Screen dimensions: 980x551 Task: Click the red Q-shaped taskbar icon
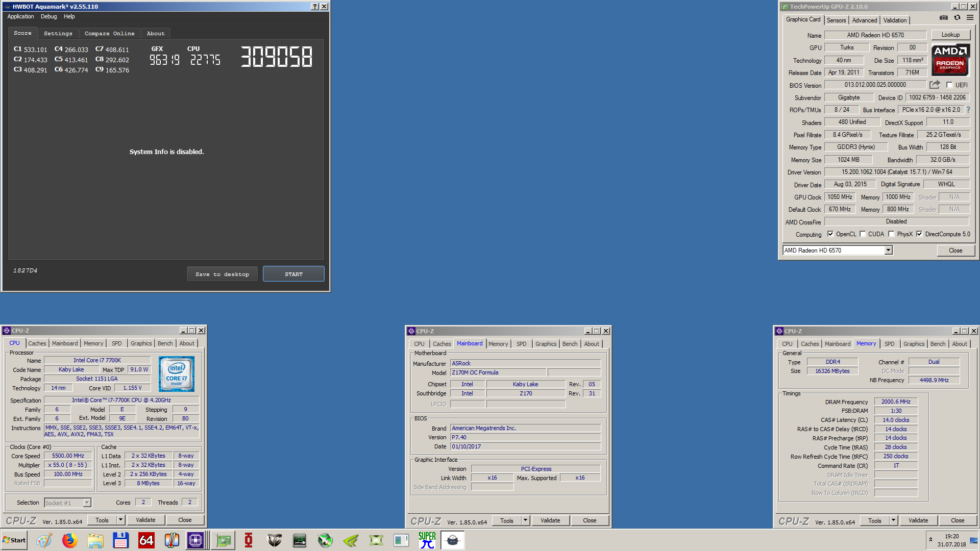tap(249, 540)
